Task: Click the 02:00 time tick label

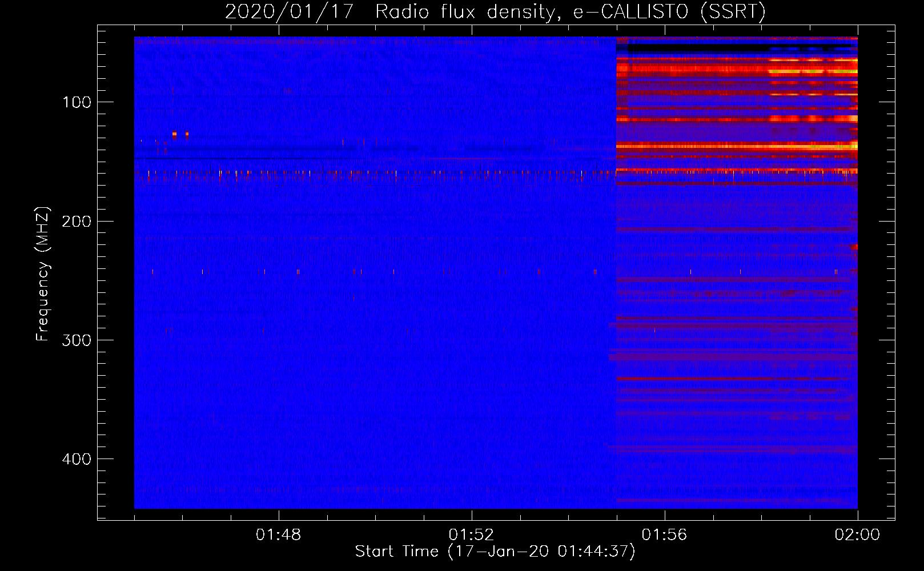Action: [857, 535]
